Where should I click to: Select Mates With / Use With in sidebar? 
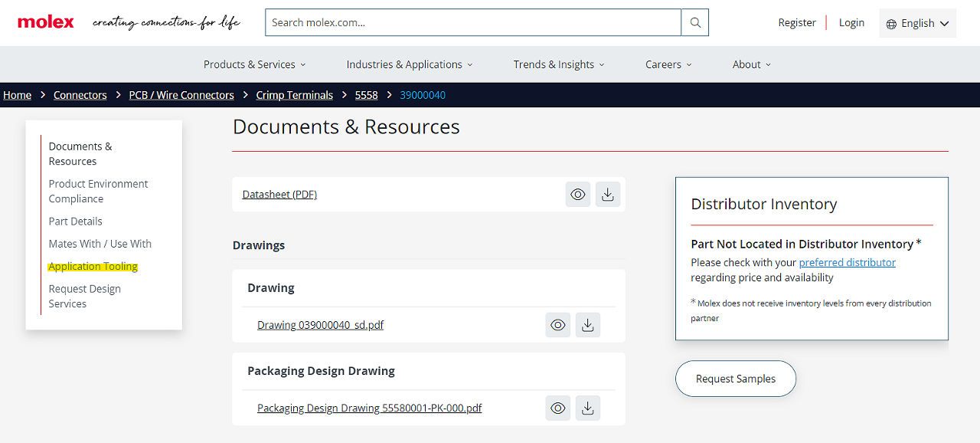click(100, 244)
